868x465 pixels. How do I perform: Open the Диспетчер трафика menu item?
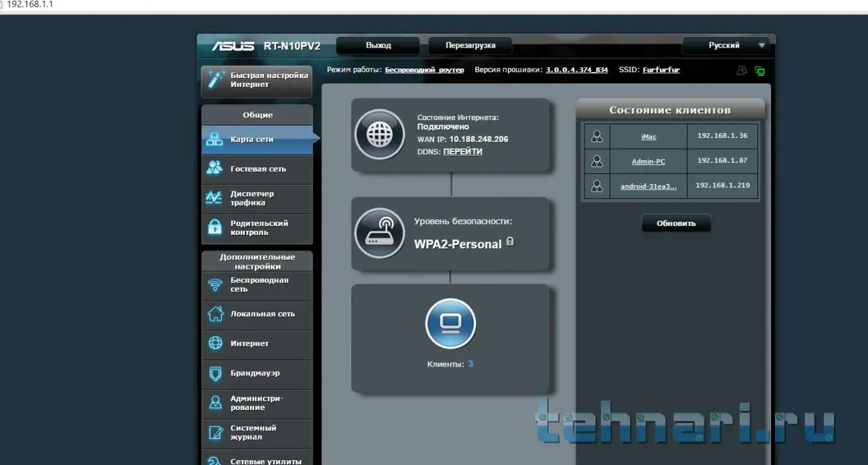[257, 198]
